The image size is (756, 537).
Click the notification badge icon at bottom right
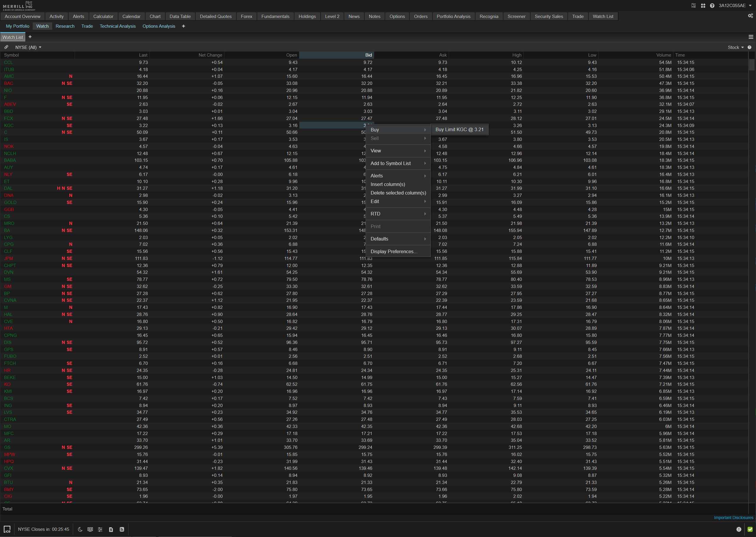[x=739, y=529]
